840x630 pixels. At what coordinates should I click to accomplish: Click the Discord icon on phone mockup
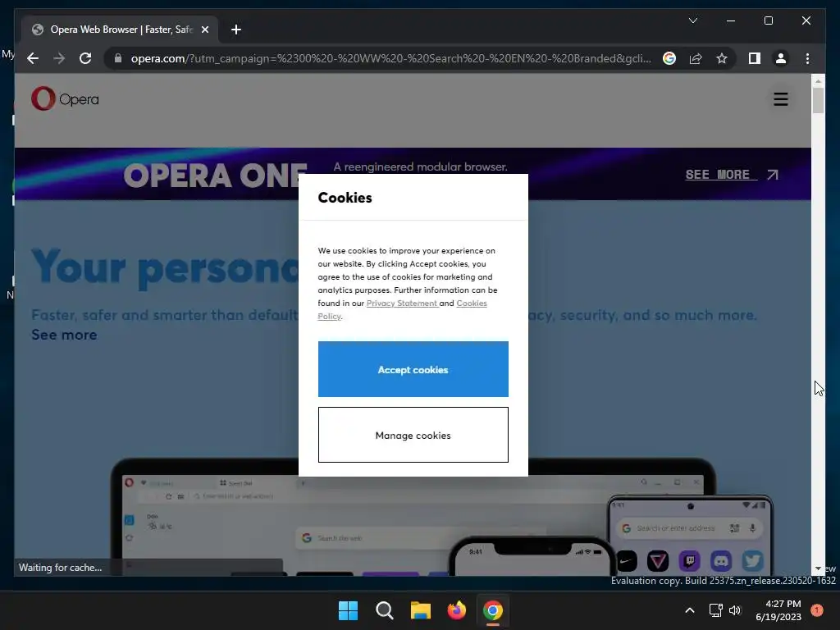721,561
